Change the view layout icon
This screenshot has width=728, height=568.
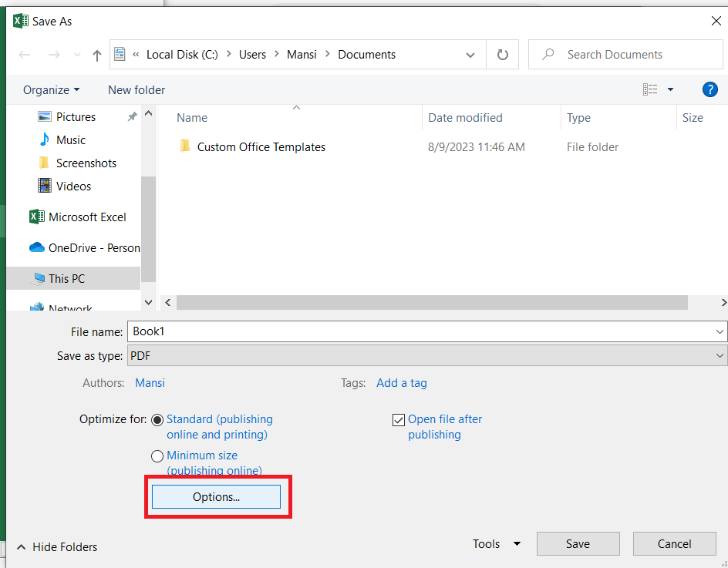650,89
